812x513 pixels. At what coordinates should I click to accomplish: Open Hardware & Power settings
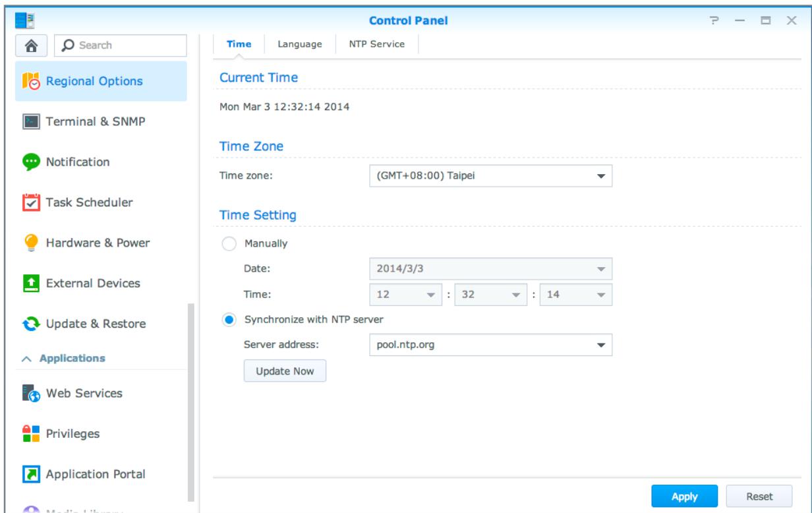101,243
